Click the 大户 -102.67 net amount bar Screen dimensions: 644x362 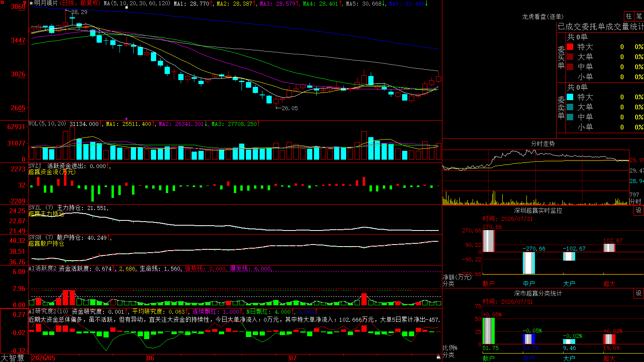pyautogui.click(x=569, y=256)
